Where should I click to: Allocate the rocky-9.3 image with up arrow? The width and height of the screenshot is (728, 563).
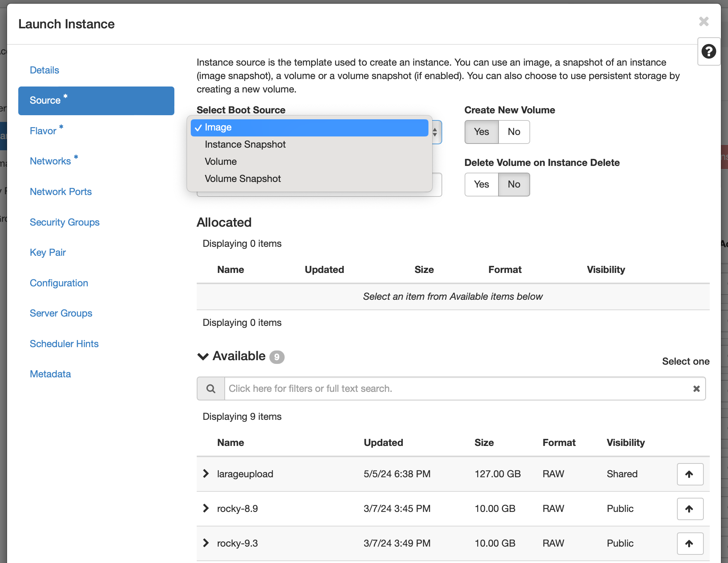(690, 543)
